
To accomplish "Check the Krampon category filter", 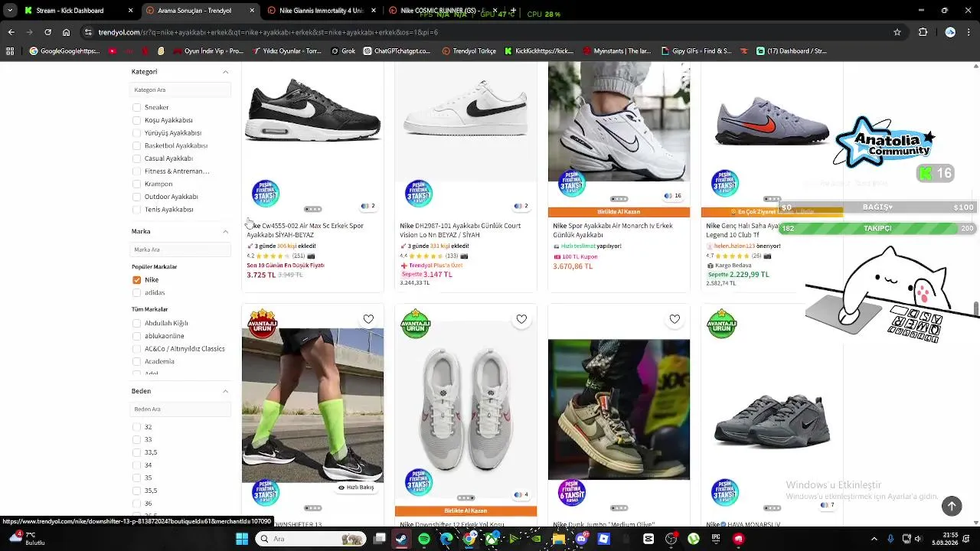I will [137, 184].
